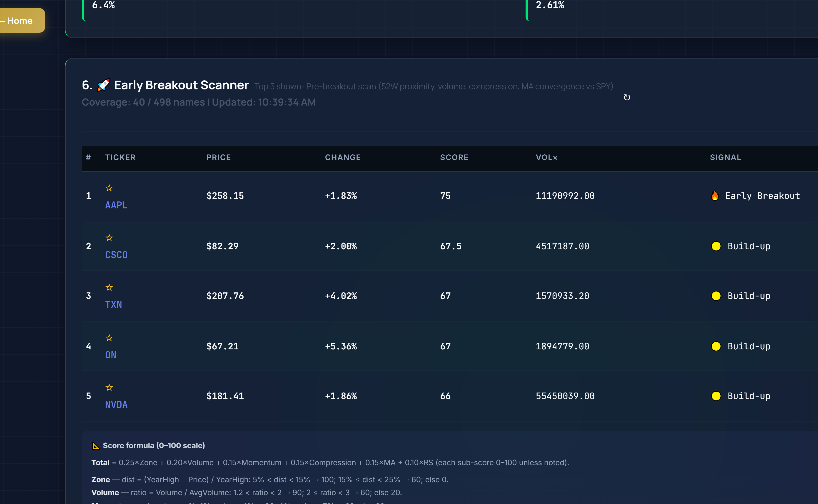Click the rocket icon in the scanner title
818x504 pixels.
pyautogui.click(x=103, y=85)
